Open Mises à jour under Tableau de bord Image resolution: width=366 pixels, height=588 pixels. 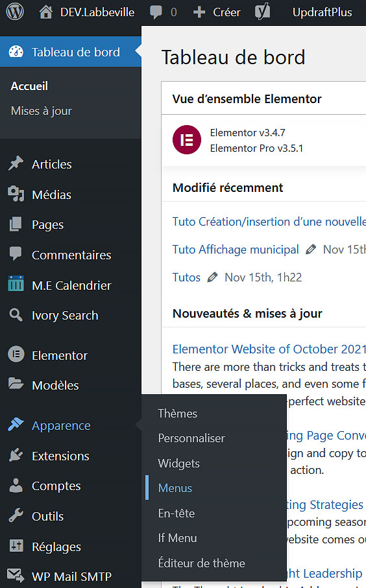[x=42, y=111]
